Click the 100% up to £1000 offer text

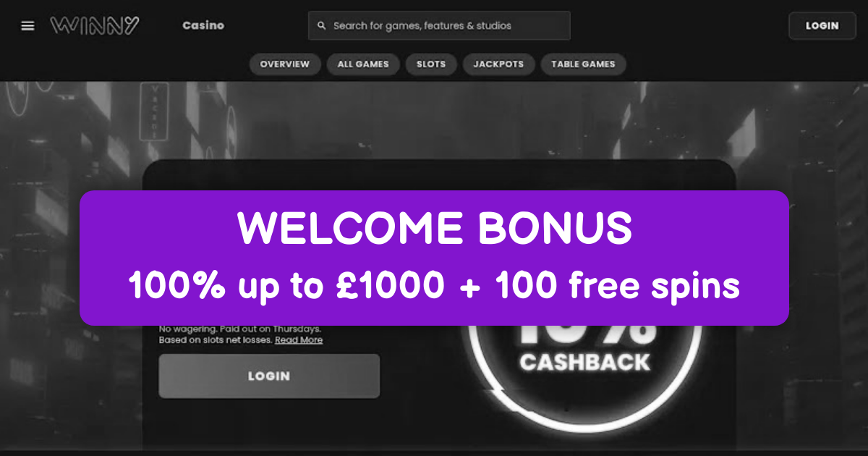pos(434,287)
